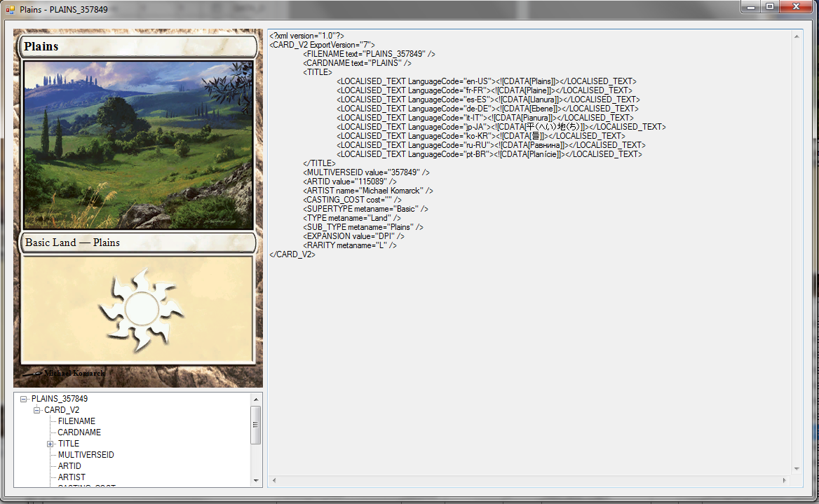Image resolution: width=819 pixels, height=504 pixels.
Task: Click the tree panel scrollbar thumb
Action: [256, 425]
